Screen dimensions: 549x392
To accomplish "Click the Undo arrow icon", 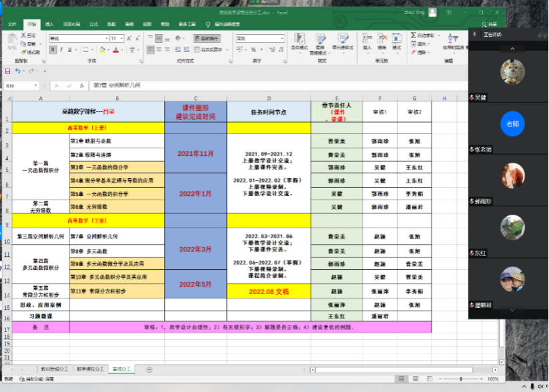I will pos(18,71).
